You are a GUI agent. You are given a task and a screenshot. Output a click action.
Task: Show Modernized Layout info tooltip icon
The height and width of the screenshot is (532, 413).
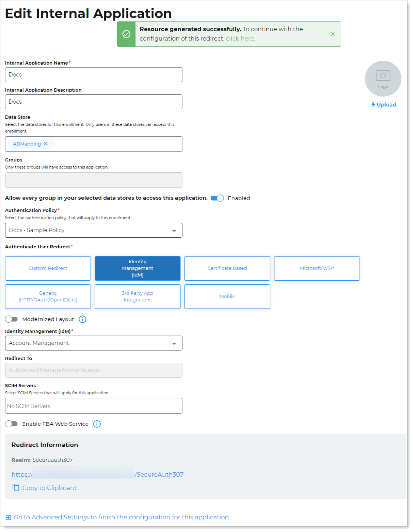82,319
